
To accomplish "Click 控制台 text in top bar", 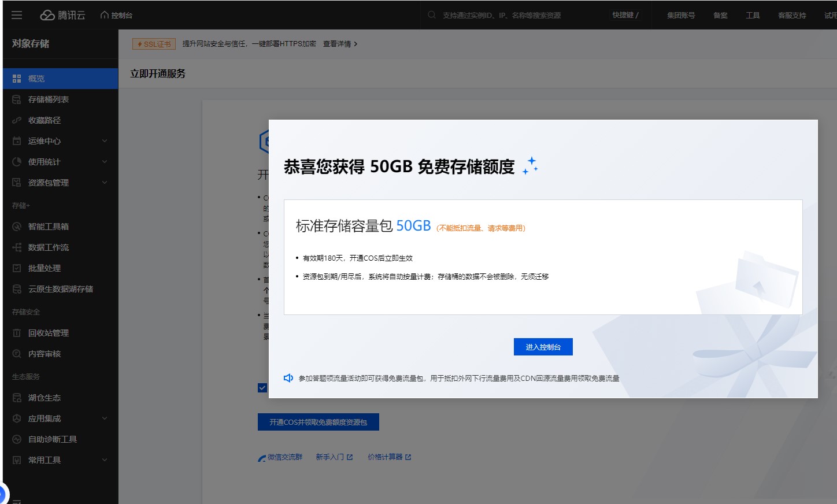I will click(122, 16).
